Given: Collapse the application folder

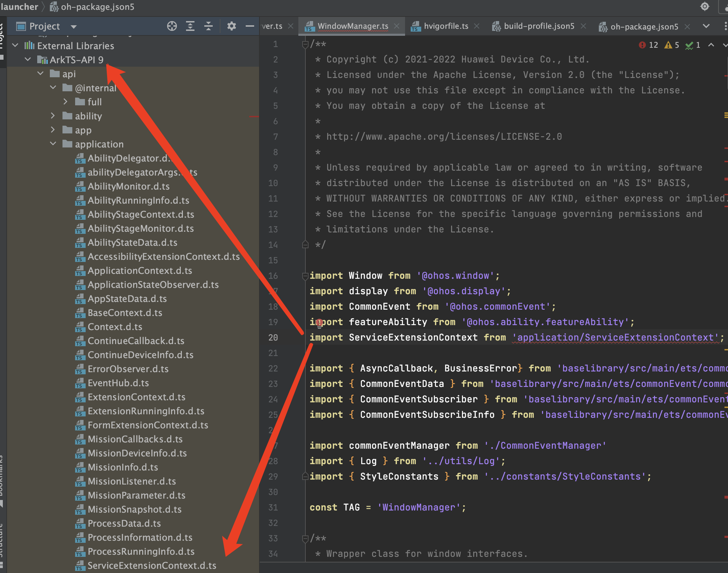Looking at the screenshot, I should [x=53, y=144].
